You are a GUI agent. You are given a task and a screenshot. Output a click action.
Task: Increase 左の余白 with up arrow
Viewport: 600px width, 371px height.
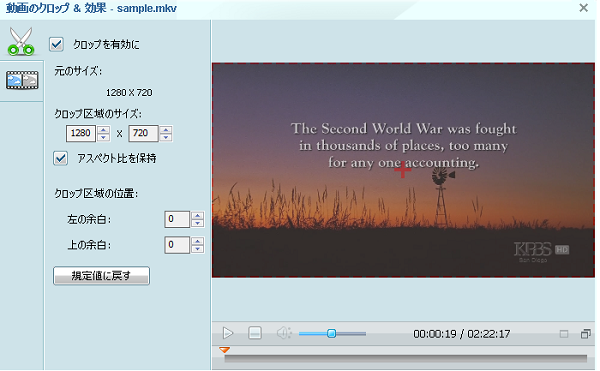pyautogui.click(x=197, y=215)
